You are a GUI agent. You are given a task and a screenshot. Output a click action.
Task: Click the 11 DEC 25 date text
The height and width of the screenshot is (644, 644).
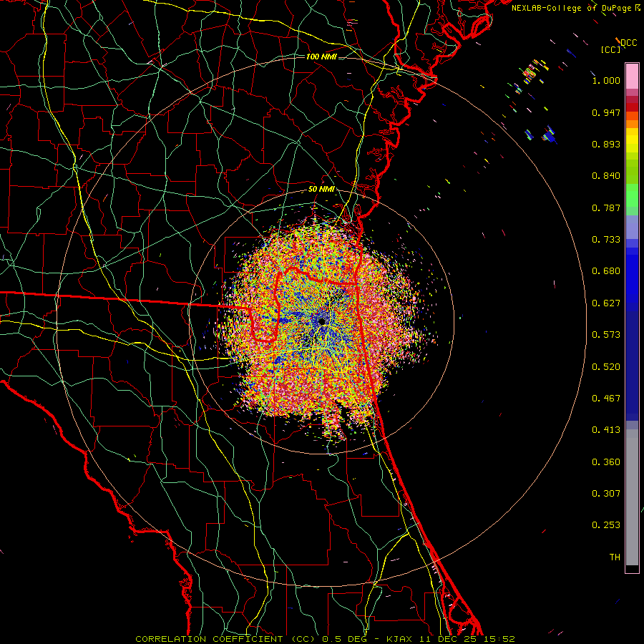447,639
